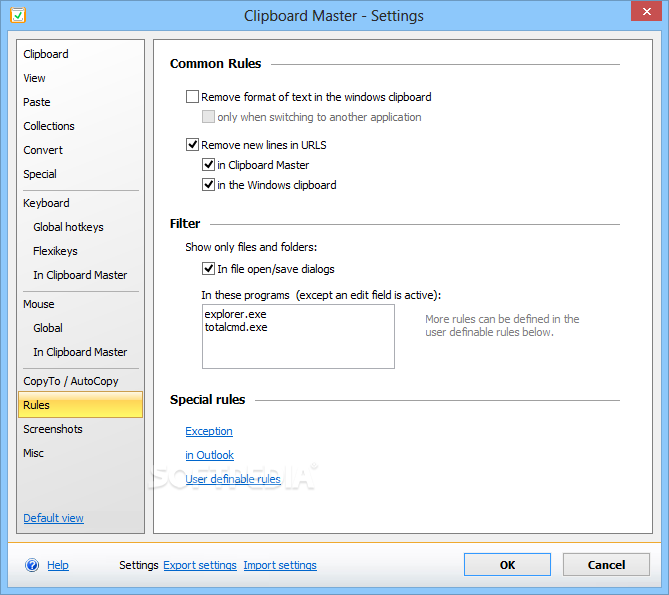Click the Default view link

click(x=53, y=518)
